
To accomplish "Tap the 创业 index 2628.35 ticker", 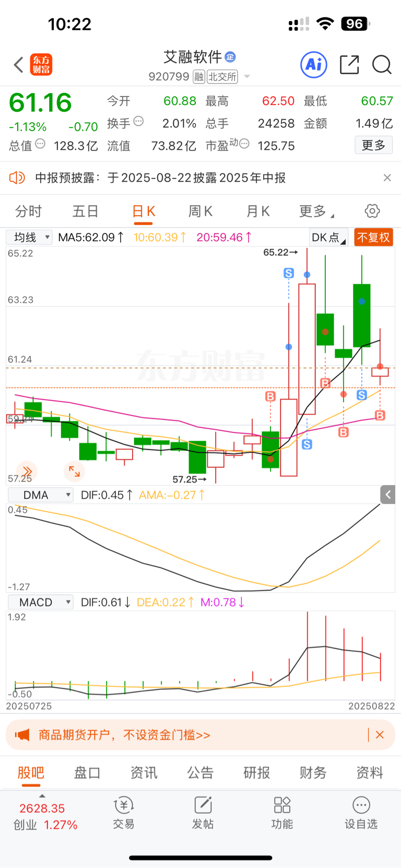I will point(45,817).
